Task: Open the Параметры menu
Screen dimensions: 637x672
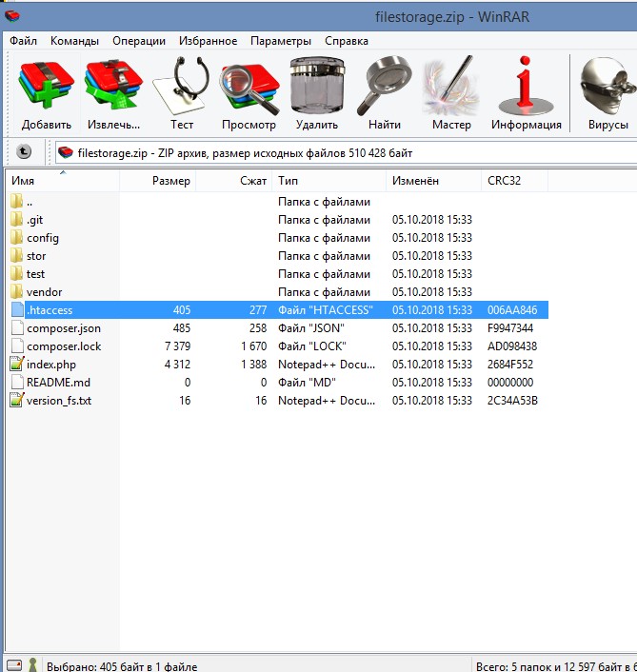Action: coord(281,41)
